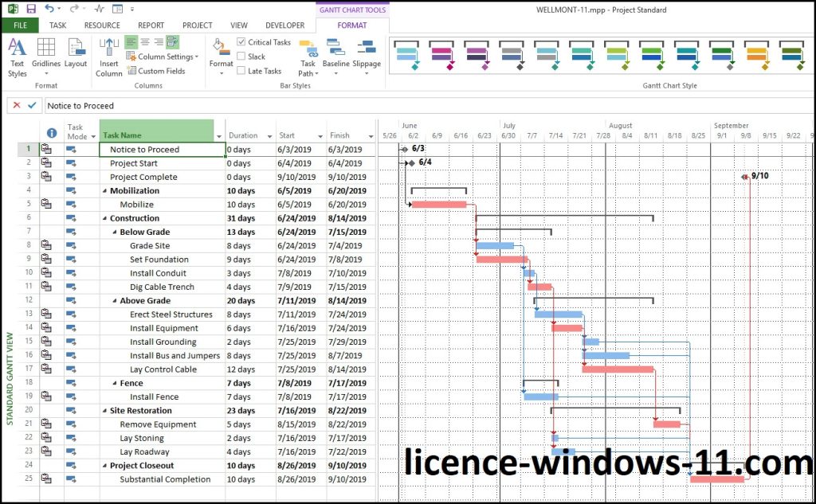Viewport: 816px width, 504px height.
Task: Click Insert Column icon
Action: 109,56
